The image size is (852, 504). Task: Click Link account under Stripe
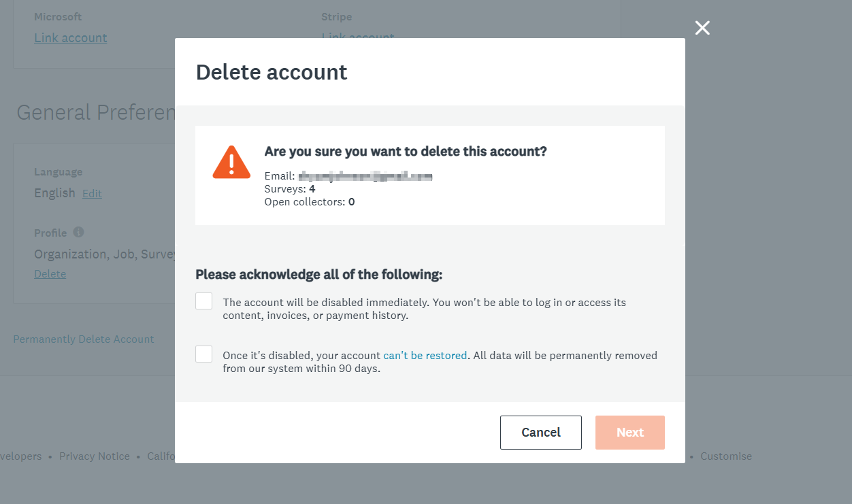pos(358,37)
